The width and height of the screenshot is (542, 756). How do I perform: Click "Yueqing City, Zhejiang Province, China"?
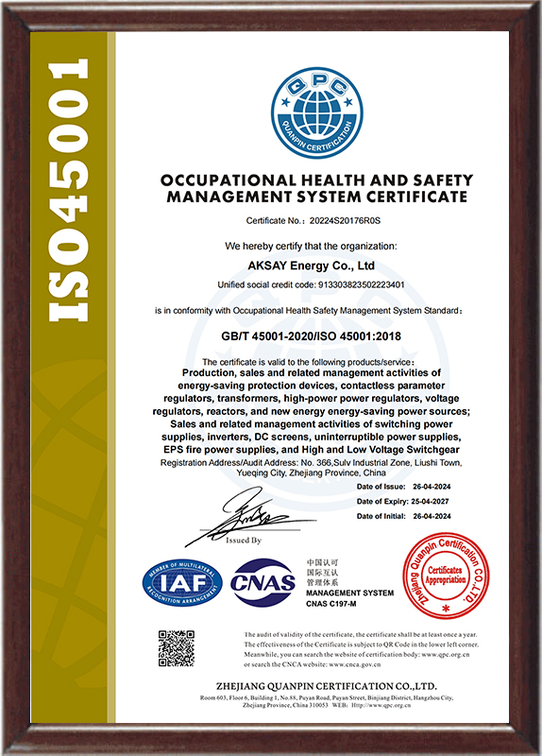click(x=312, y=473)
